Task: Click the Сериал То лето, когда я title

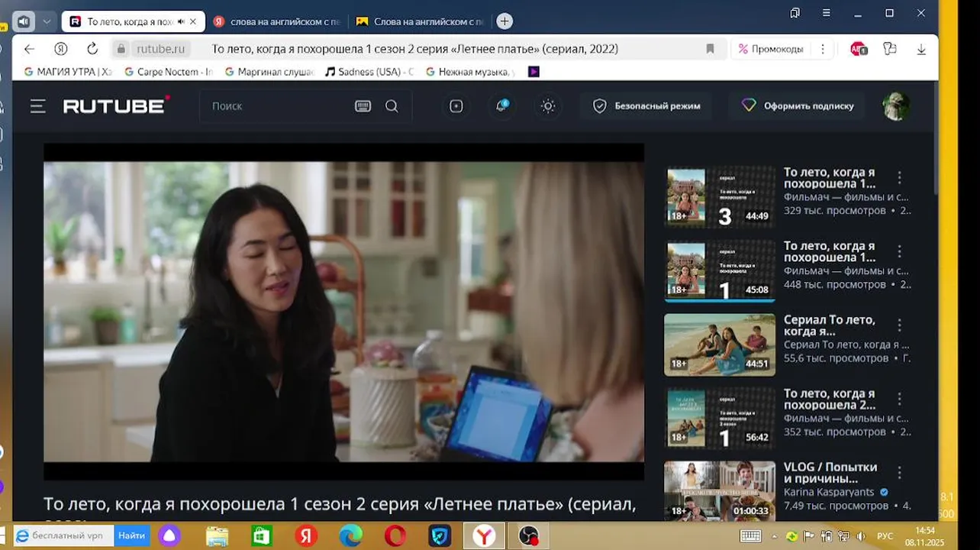Action: 830,325
